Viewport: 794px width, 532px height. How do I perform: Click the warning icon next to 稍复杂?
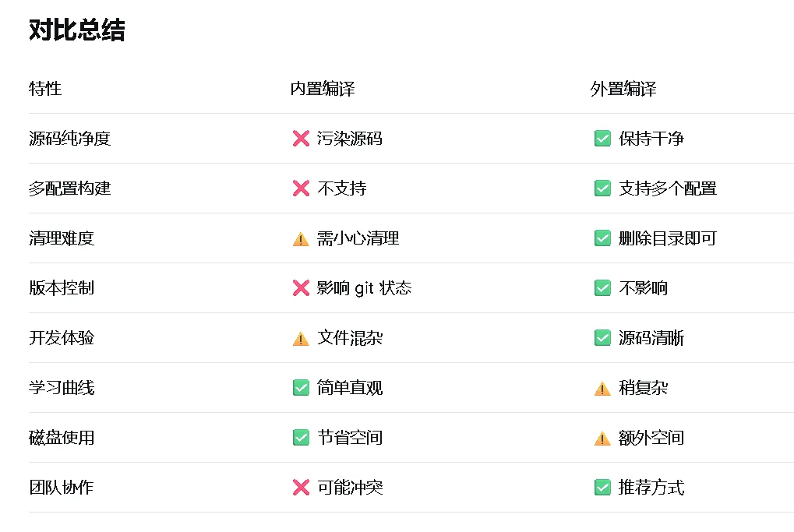pyautogui.click(x=602, y=389)
